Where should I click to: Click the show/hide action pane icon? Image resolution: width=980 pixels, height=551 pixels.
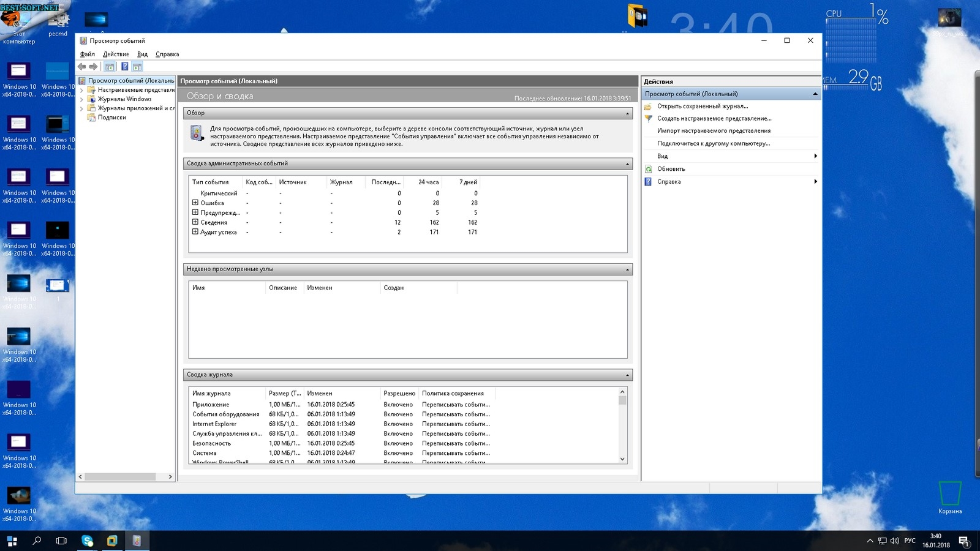click(137, 67)
